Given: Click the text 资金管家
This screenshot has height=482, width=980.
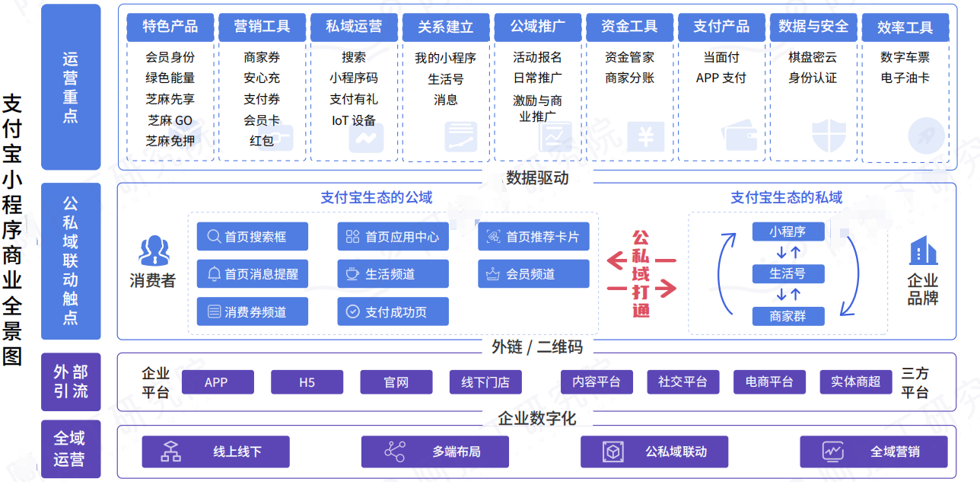Looking at the screenshot, I should tap(629, 57).
